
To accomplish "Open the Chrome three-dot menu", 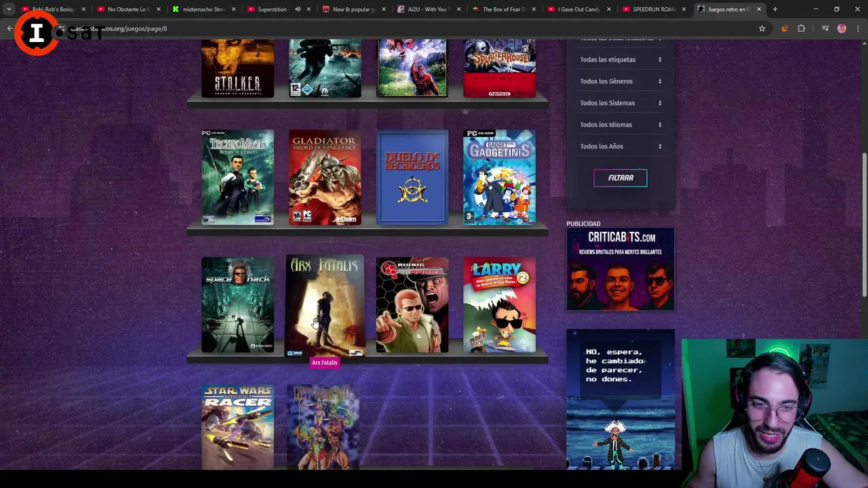I will click(x=859, y=28).
